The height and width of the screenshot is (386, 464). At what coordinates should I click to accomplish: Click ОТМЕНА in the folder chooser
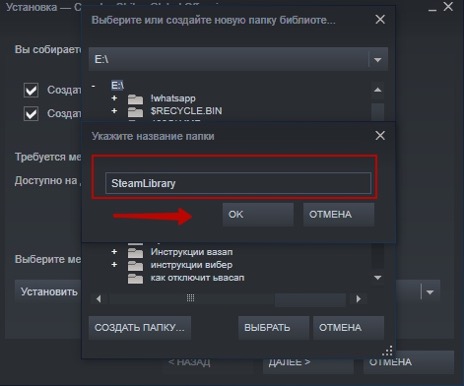349,328
